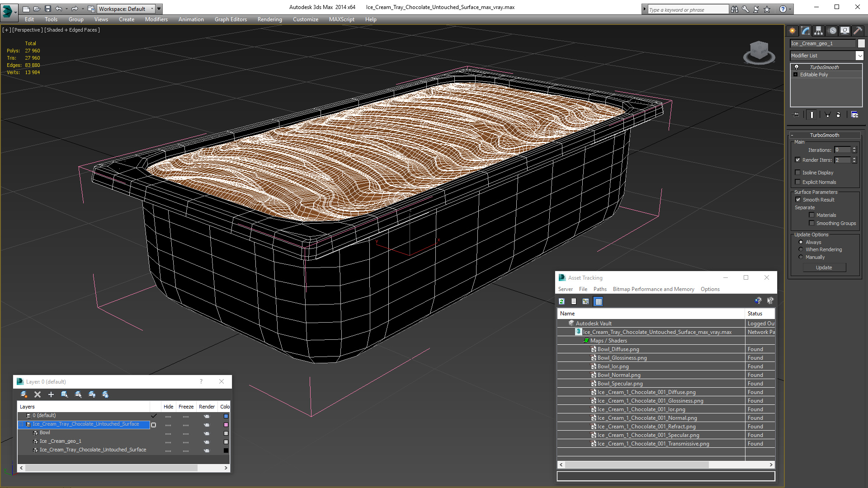
Task: Click the Update button
Action: [x=824, y=267]
